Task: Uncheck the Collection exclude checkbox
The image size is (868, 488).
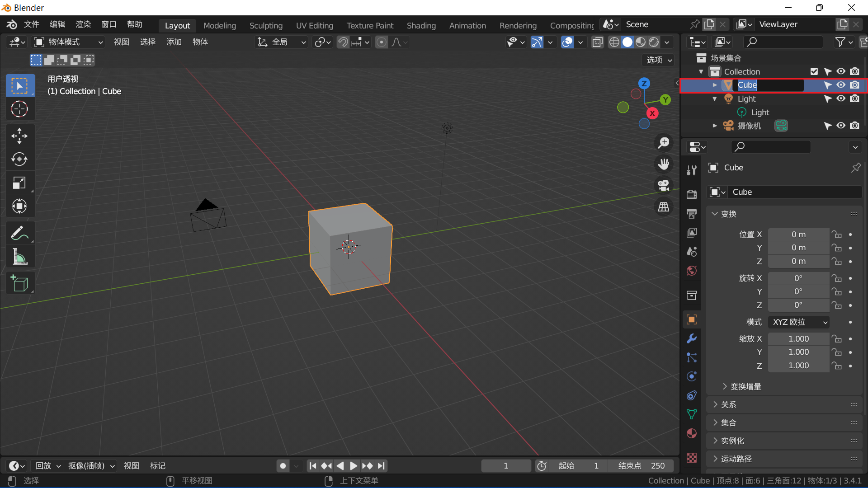Action: pyautogui.click(x=814, y=71)
